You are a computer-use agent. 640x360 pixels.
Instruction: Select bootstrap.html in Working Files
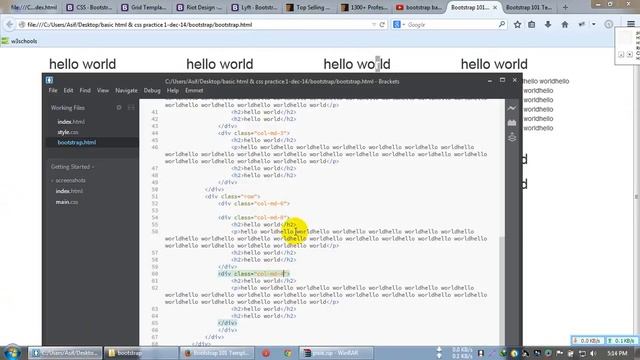pyautogui.click(x=77, y=142)
